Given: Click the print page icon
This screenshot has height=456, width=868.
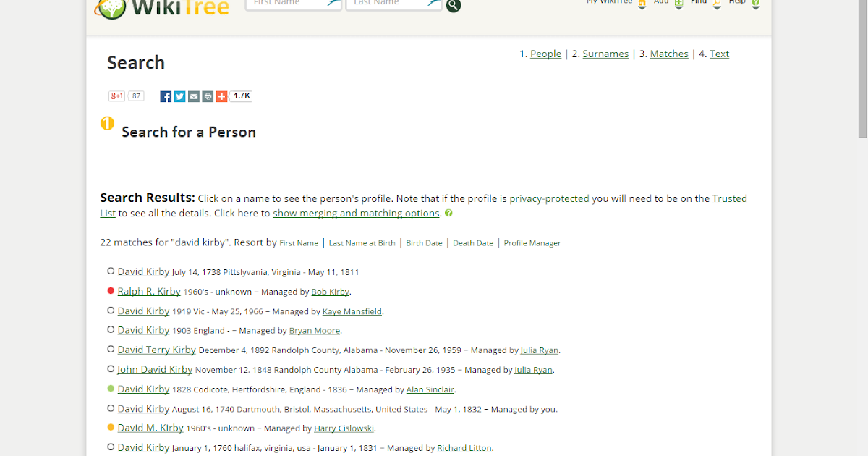Looking at the screenshot, I should point(208,96).
